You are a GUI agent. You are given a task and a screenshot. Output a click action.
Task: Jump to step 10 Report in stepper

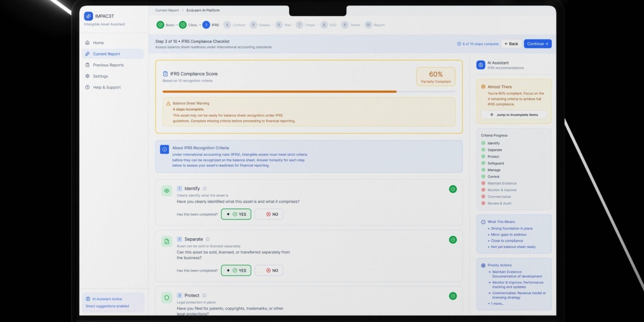(x=375, y=25)
